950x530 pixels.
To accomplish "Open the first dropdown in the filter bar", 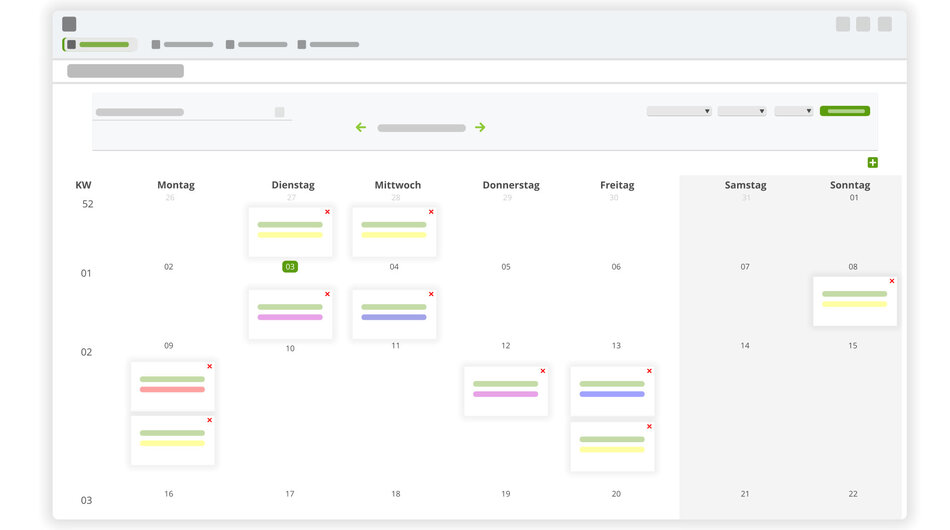I will (679, 111).
